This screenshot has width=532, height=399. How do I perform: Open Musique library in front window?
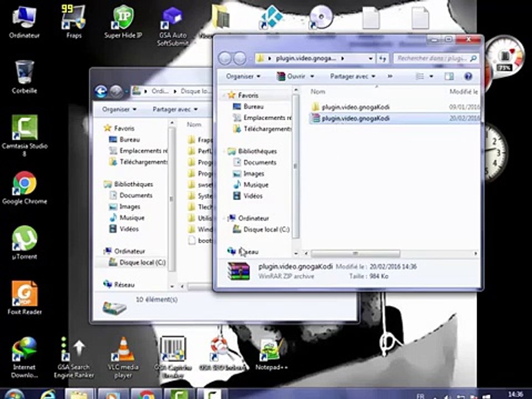pyautogui.click(x=250, y=185)
